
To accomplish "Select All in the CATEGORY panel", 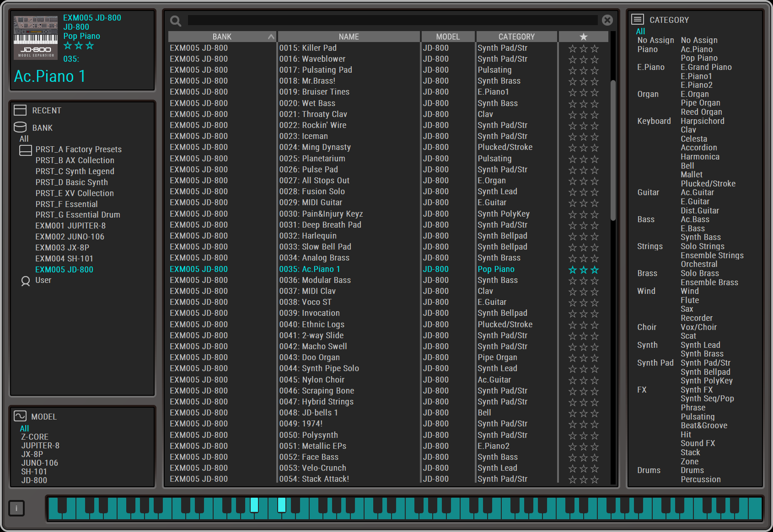I will point(640,32).
